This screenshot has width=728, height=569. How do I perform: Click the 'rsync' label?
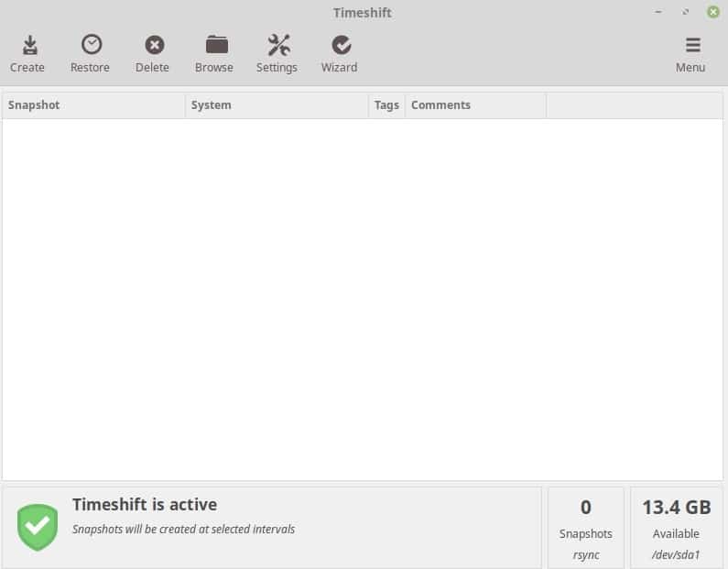pyautogui.click(x=586, y=554)
